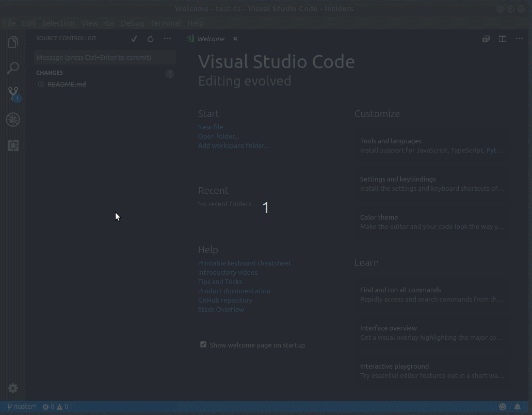Click the commit checkmark icon
Viewport: 532px width, 415px height.
(134, 39)
